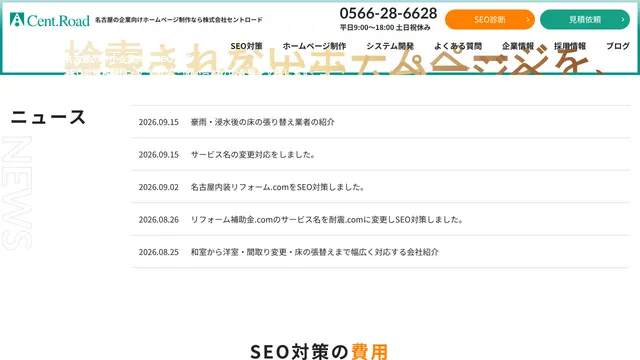Click date 2026.09.15 on the 豪雨・浸水後 news row

click(159, 122)
